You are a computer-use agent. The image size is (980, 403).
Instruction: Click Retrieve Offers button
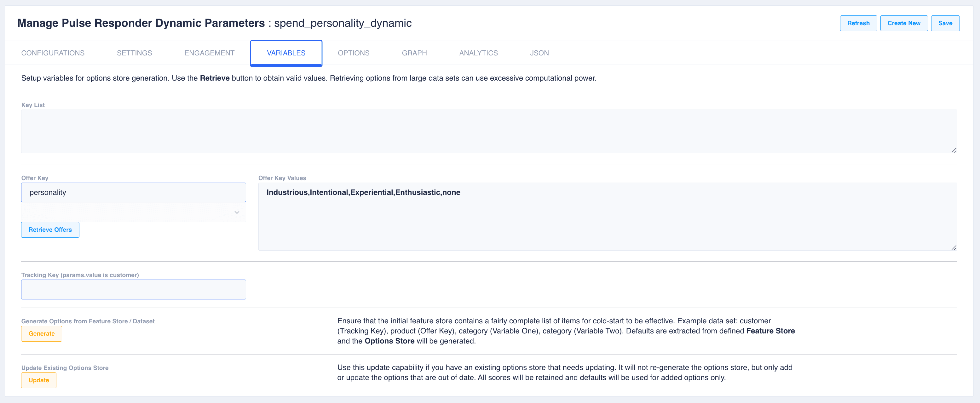click(50, 230)
